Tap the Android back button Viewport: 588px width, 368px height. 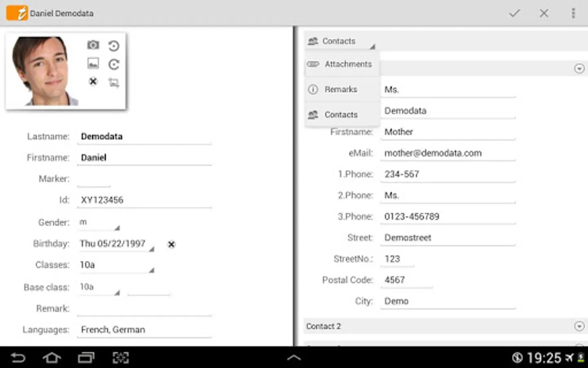(18, 358)
